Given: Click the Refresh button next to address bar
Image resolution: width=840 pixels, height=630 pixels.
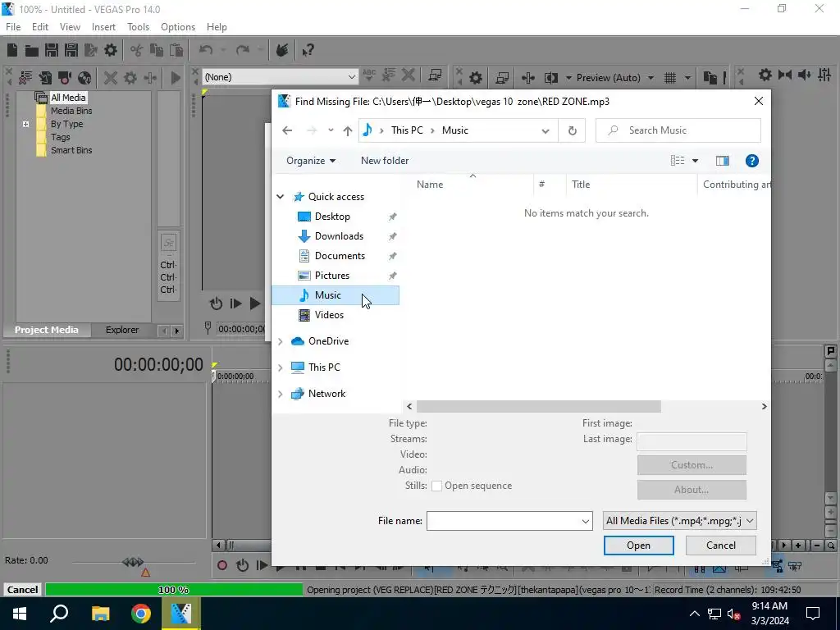Looking at the screenshot, I should tap(572, 130).
